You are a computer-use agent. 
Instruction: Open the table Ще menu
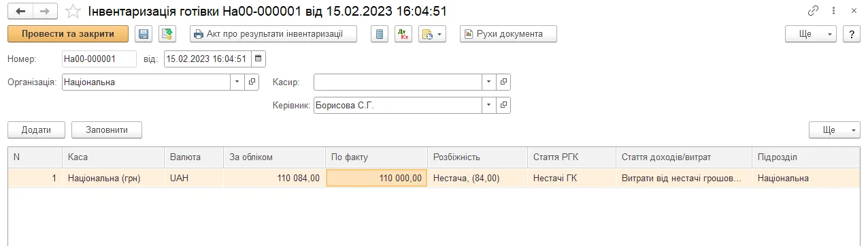pyautogui.click(x=835, y=130)
